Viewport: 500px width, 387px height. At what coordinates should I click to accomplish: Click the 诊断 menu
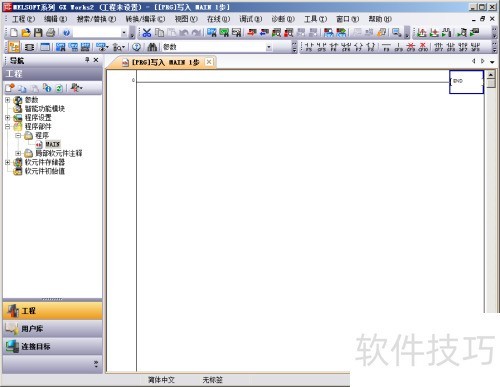(x=283, y=19)
